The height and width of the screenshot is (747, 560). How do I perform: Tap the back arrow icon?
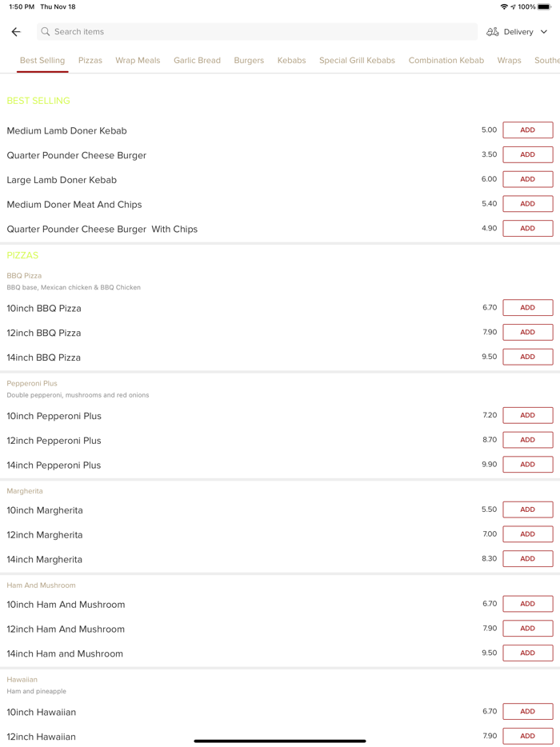[x=16, y=32]
